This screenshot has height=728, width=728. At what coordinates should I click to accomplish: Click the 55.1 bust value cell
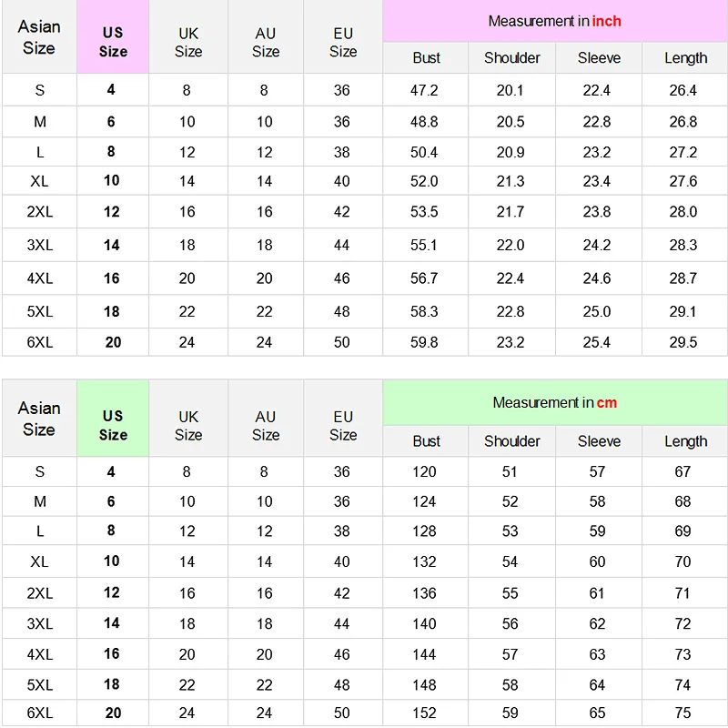coord(424,245)
